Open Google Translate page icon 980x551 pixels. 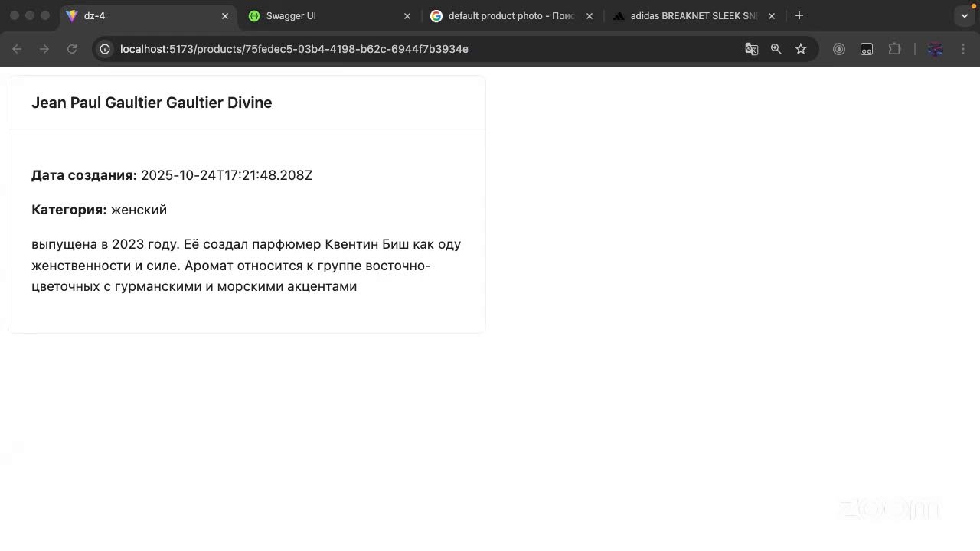752,49
